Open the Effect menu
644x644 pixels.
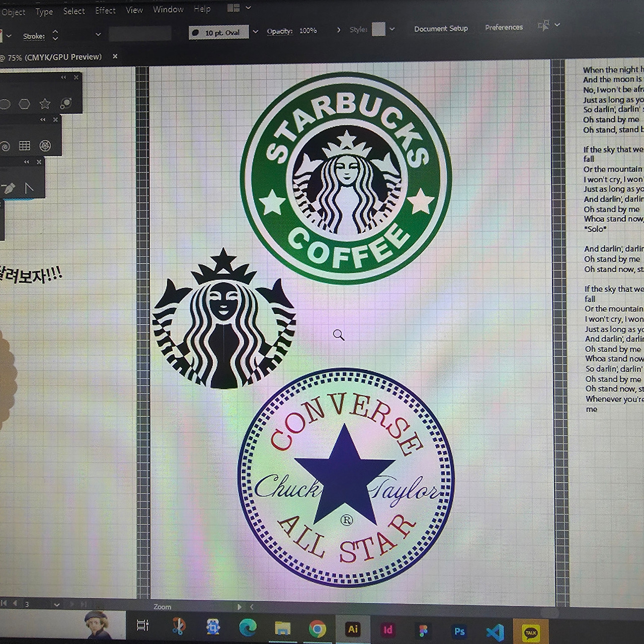pyautogui.click(x=105, y=11)
